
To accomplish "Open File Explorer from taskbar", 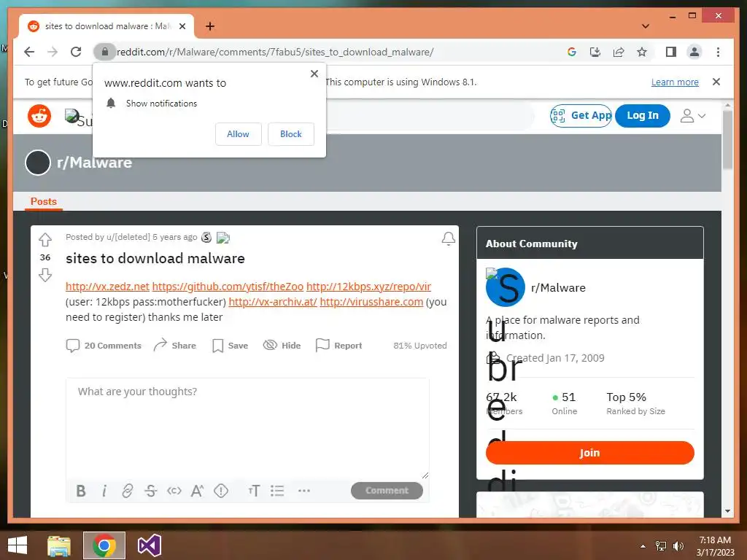I will point(59,545).
